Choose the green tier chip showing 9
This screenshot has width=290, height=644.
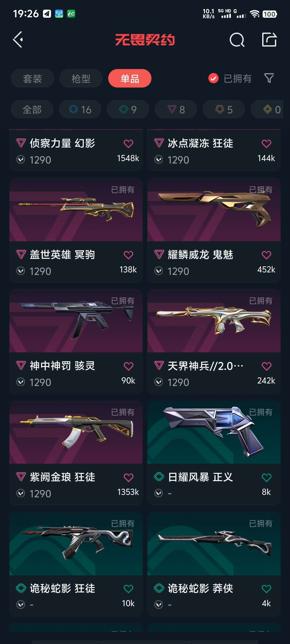pos(128,109)
